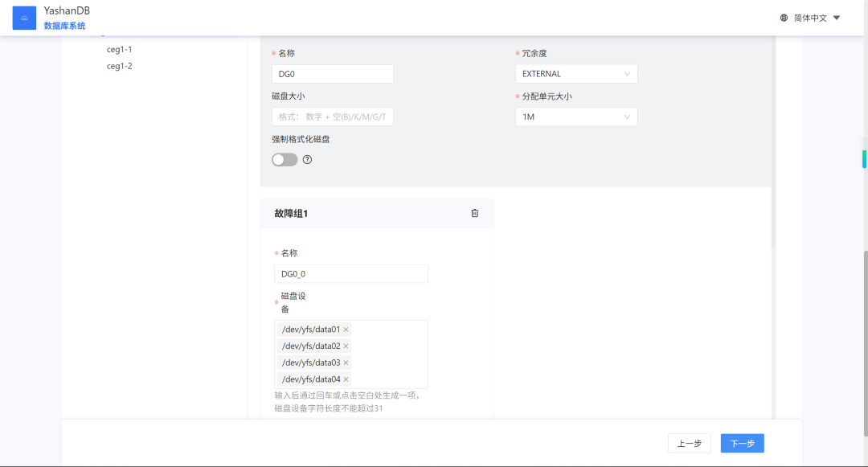Viewport: 868px width, 467px height.
Task: Select ceg1-2 in the sidebar
Action: tap(120, 66)
